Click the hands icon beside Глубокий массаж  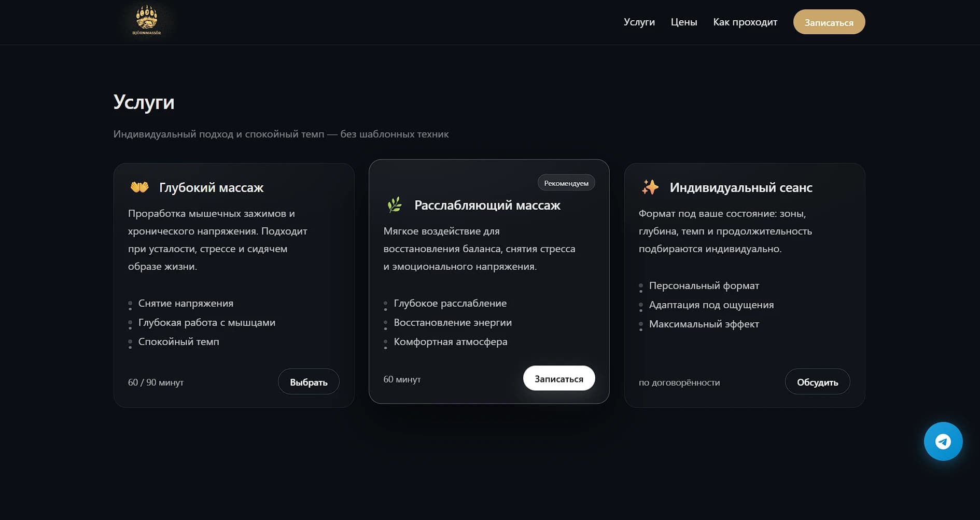click(x=139, y=187)
